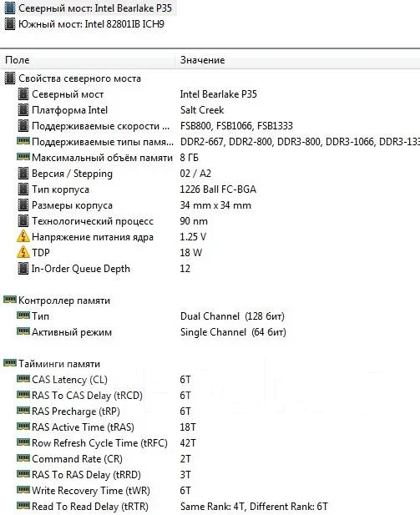This screenshot has width=420, height=515.
Task: Select the value Single Channel (64 бит)
Action: 233,332
